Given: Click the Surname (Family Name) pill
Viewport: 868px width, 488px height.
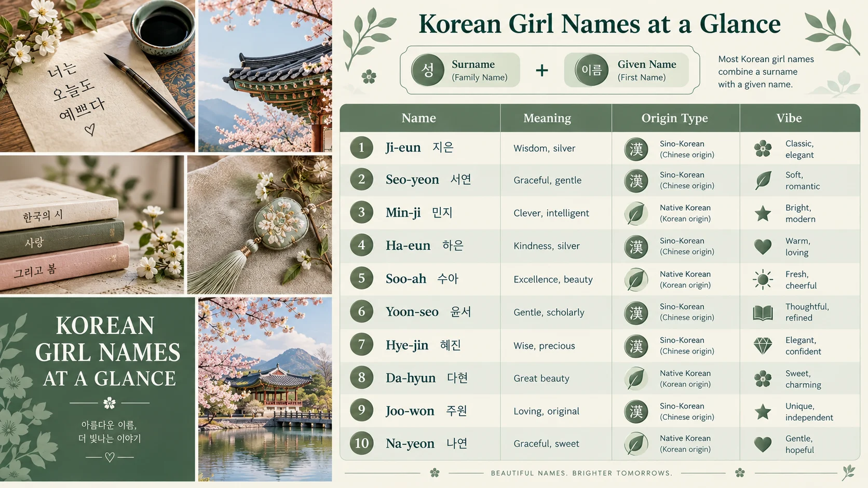Looking at the screenshot, I should pos(465,70).
